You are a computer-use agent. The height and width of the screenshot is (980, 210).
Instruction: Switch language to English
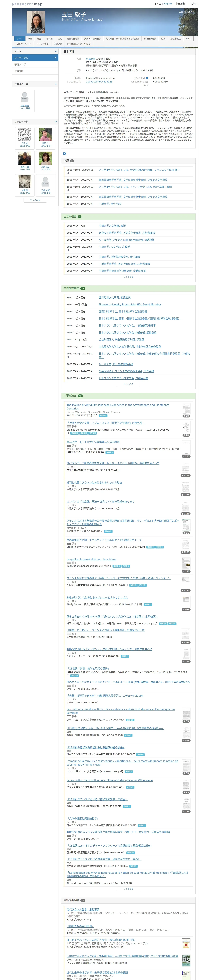pyautogui.click(x=167, y=3)
